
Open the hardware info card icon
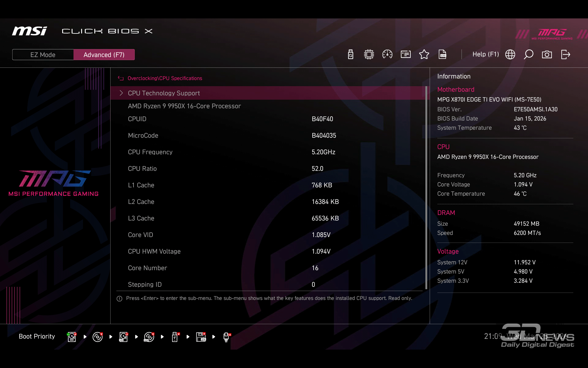point(406,55)
